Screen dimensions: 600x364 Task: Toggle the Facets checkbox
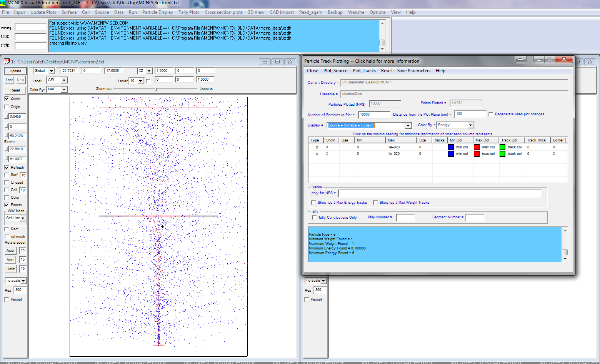click(x=7, y=205)
